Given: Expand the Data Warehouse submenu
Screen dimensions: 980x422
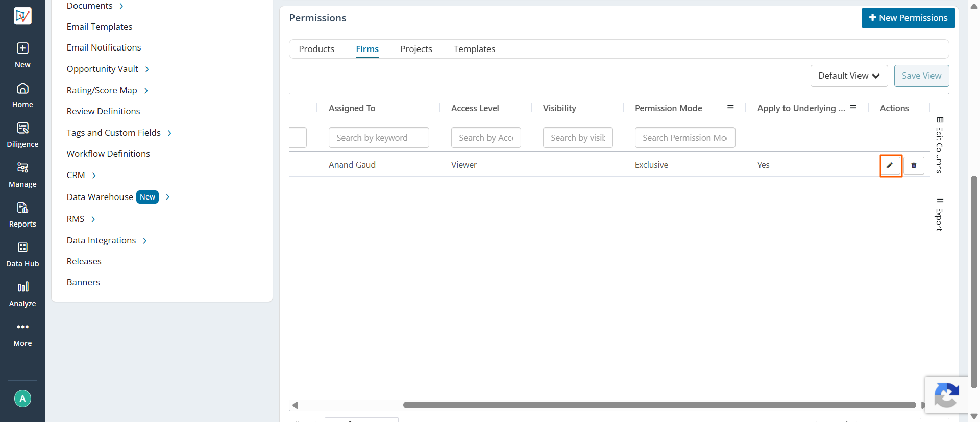Looking at the screenshot, I should (167, 197).
